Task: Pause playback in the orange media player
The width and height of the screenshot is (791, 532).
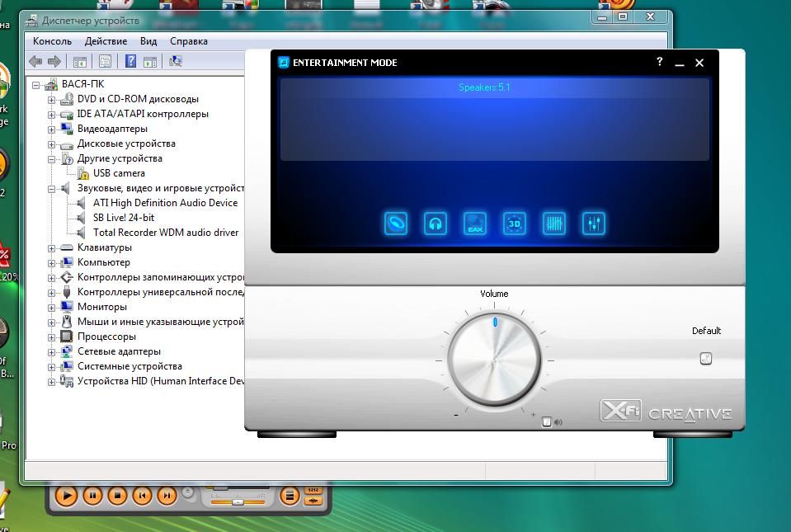Action: point(92,496)
